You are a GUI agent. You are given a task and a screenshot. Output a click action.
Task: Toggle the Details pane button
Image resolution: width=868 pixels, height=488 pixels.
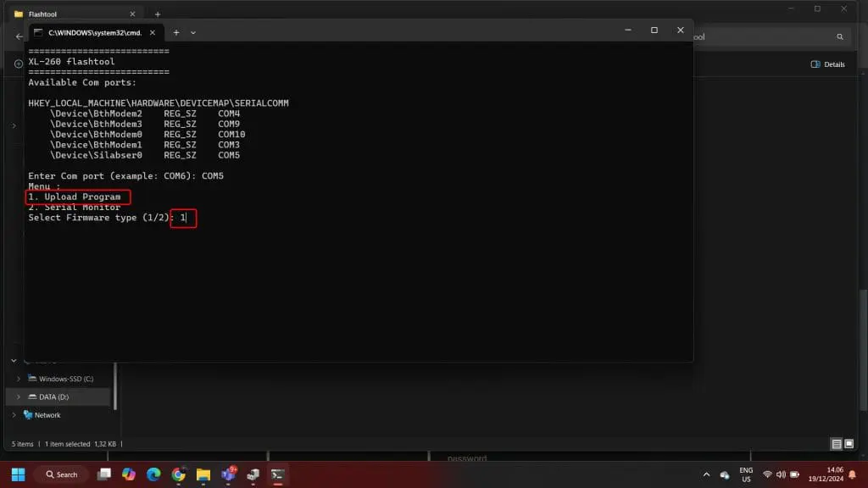827,64
